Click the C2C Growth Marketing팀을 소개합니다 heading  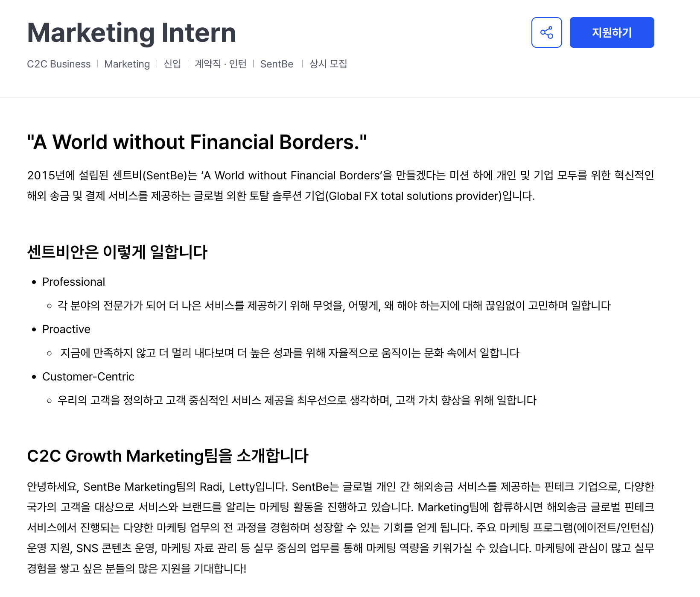click(x=168, y=456)
